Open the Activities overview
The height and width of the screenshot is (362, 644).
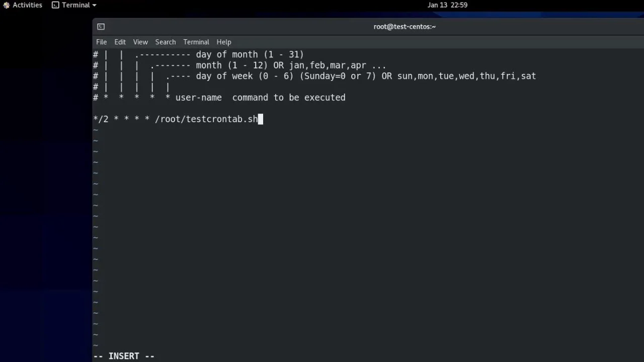click(23, 5)
